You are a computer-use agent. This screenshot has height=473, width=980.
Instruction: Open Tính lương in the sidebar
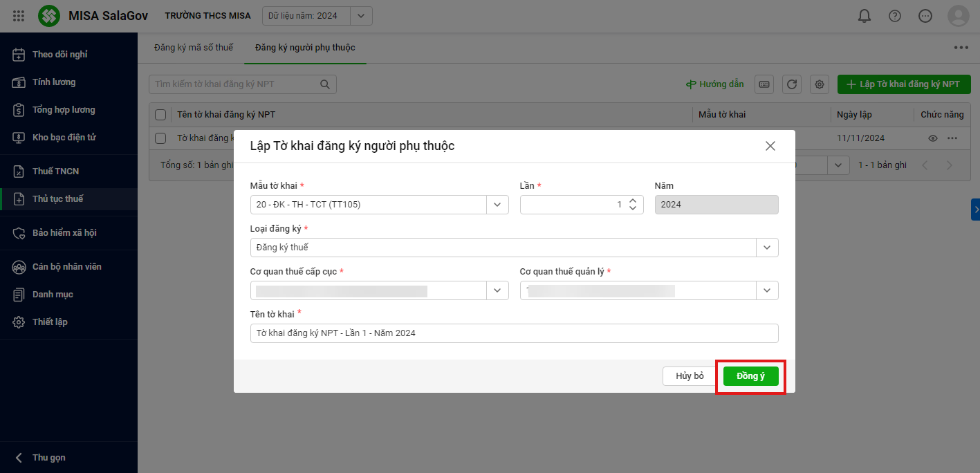tap(54, 82)
